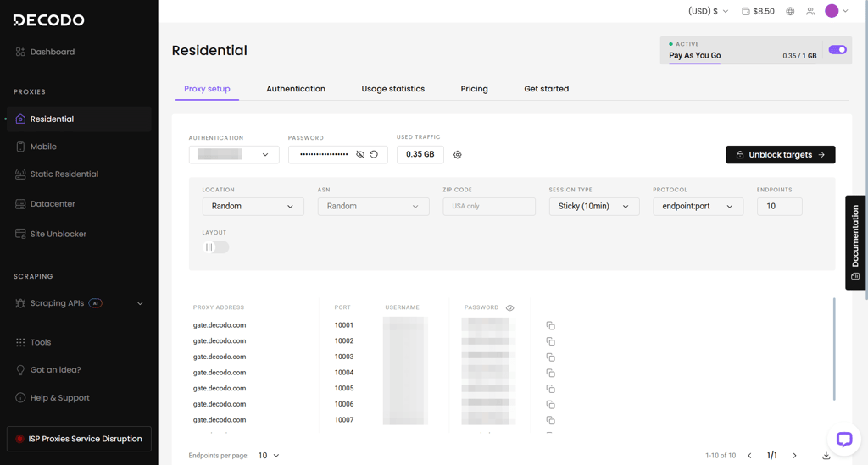Viewport: 868px width, 465px height.
Task: Click the Decodo logo
Action: (x=48, y=20)
